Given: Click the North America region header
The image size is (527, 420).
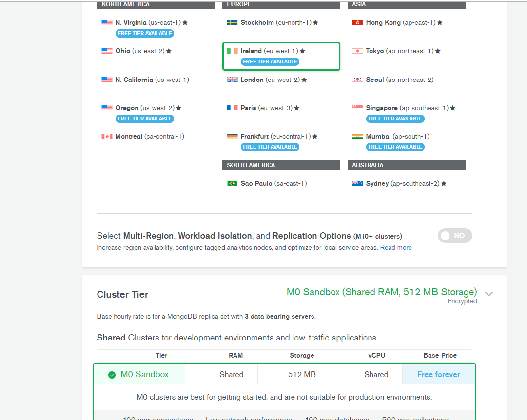Looking at the screenshot, I should [x=156, y=5].
